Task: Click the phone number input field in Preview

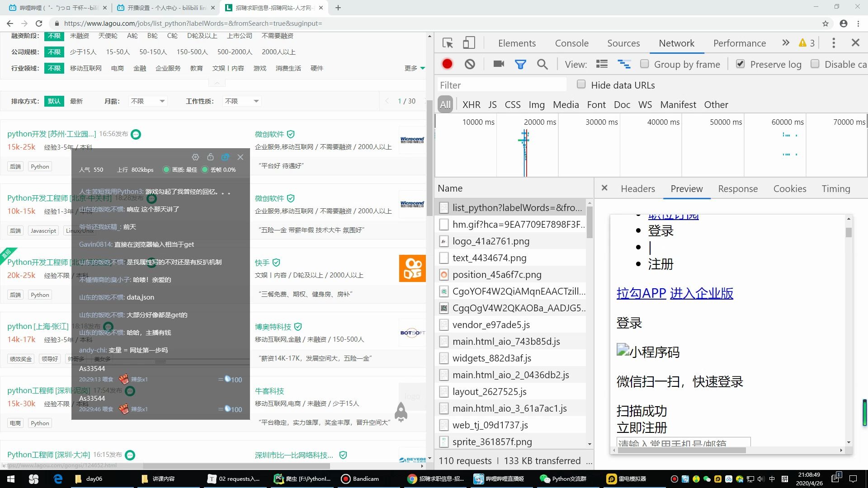Action: 683,441
